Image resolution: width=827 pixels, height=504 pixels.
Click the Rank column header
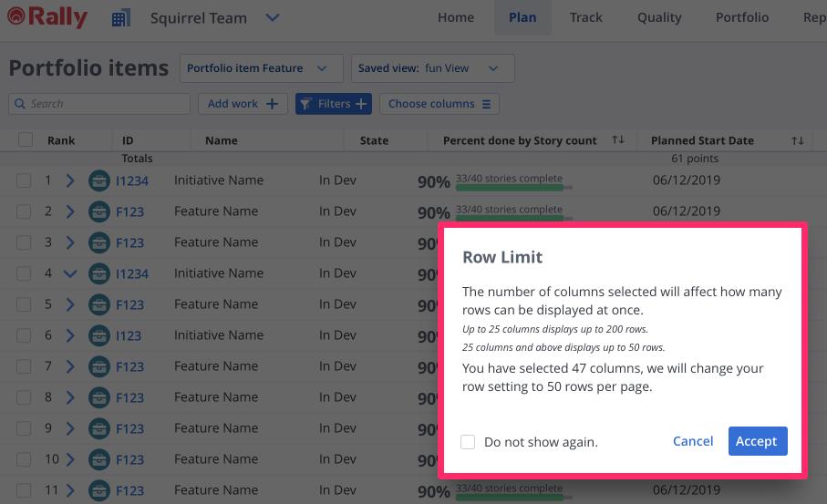61,140
